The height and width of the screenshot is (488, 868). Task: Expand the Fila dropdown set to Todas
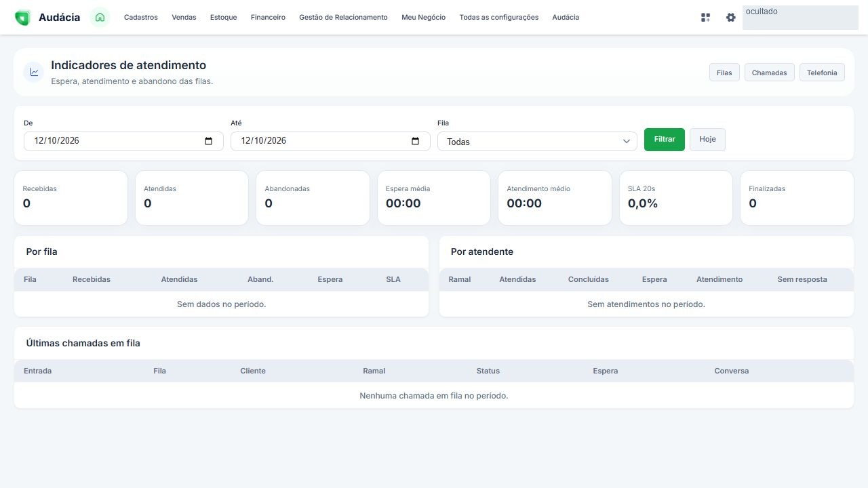tap(537, 142)
